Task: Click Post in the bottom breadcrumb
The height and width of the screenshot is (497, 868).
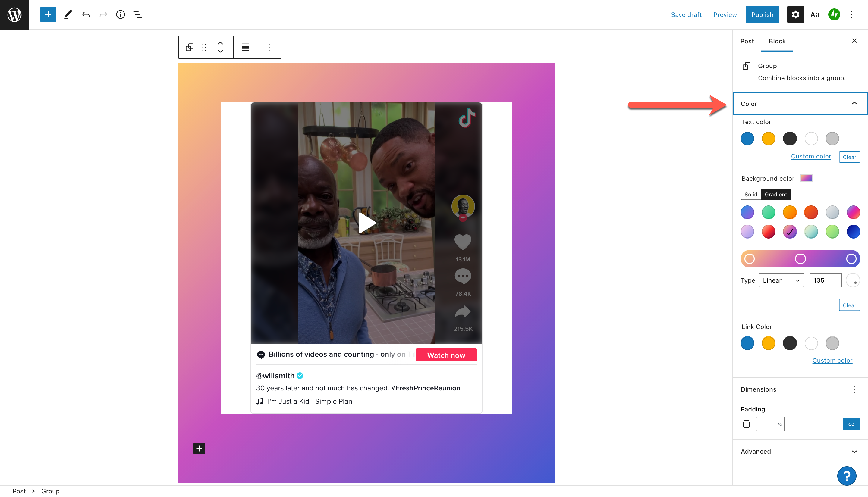Action: [x=19, y=491]
